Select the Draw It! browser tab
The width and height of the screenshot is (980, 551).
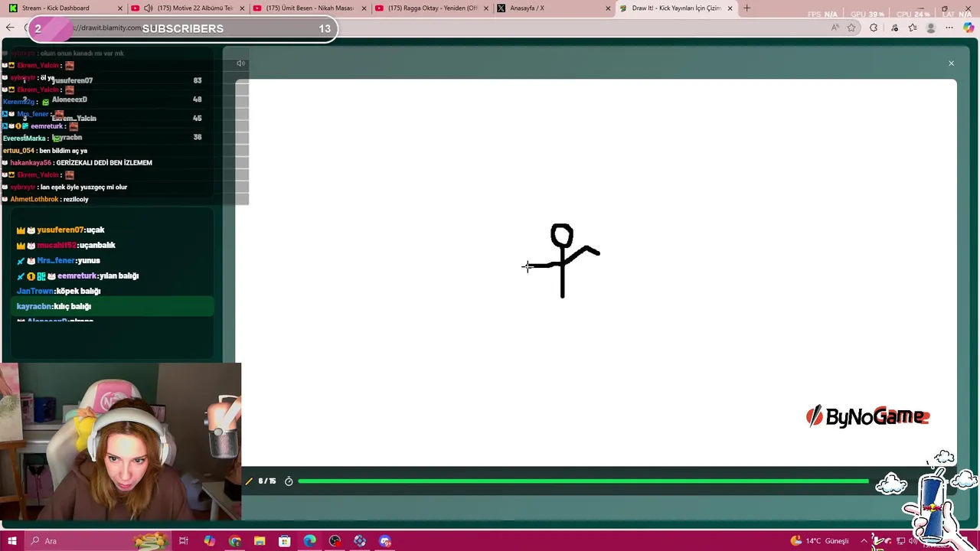[x=676, y=8]
